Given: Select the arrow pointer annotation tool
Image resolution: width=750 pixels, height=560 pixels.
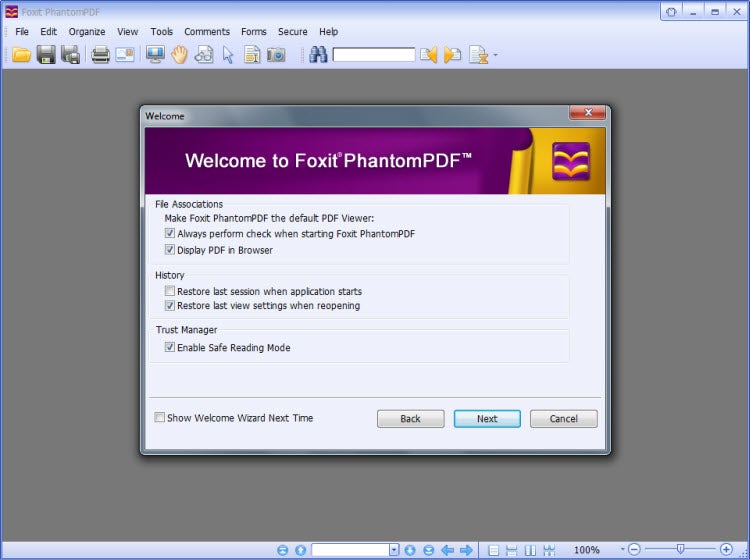Looking at the screenshot, I should (228, 55).
